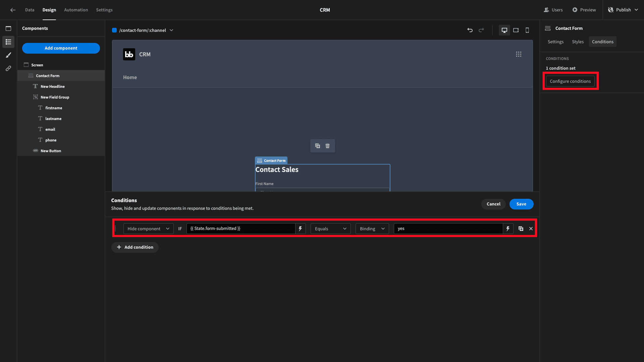Viewport: 644px width, 362px height.
Task: Click the State.form-submitted binding input
Action: point(241,229)
